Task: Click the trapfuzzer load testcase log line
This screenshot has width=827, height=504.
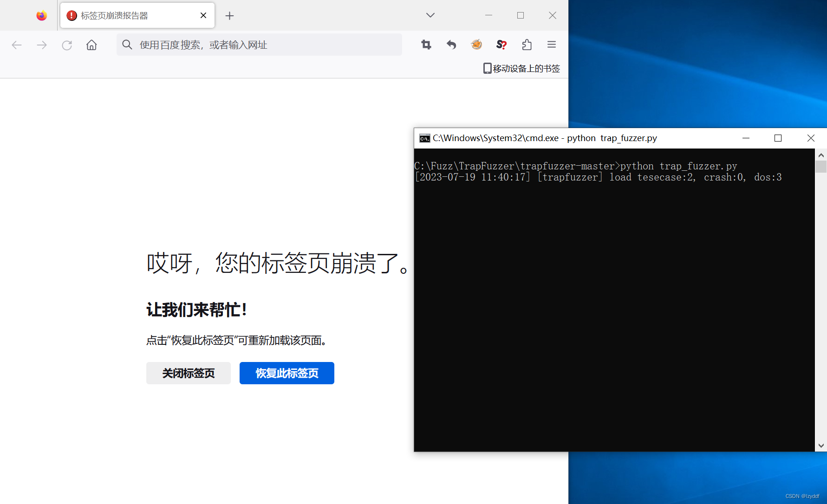Action: coord(598,177)
